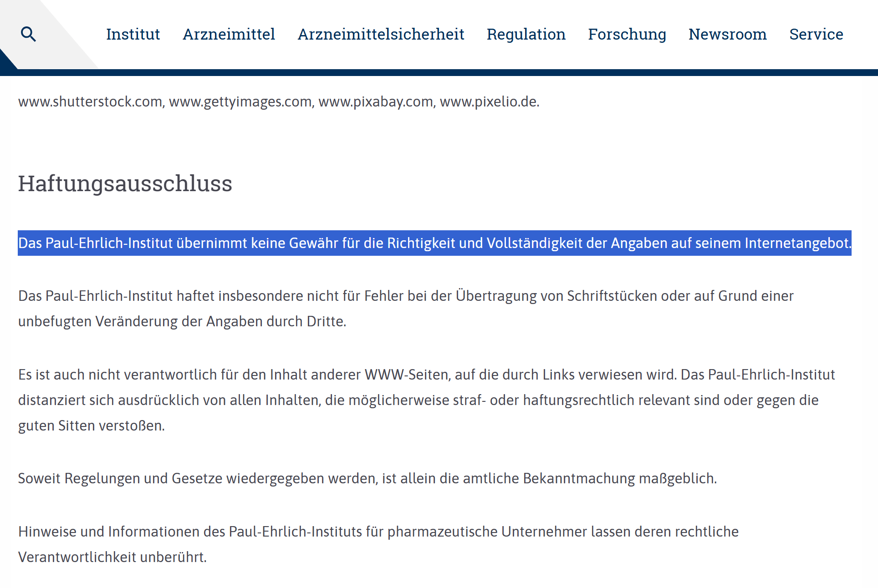Click the text www.pixelio.de
This screenshot has width=878, height=588.
[489, 101]
